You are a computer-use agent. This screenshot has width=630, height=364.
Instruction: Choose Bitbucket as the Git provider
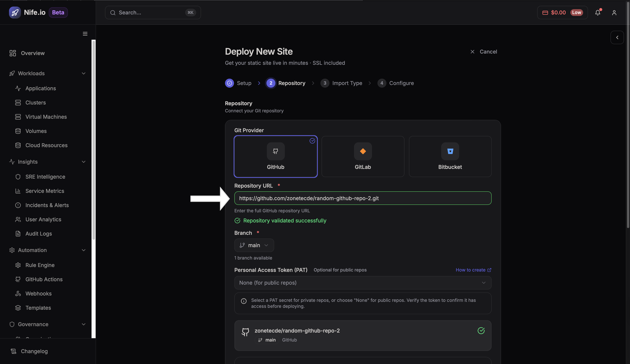pyautogui.click(x=450, y=157)
